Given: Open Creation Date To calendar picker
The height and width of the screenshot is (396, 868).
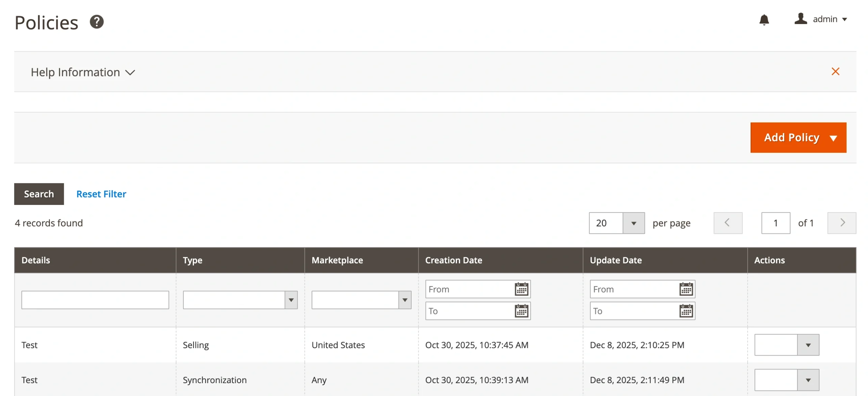Looking at the screenshot, I should (x=521, y=311).
